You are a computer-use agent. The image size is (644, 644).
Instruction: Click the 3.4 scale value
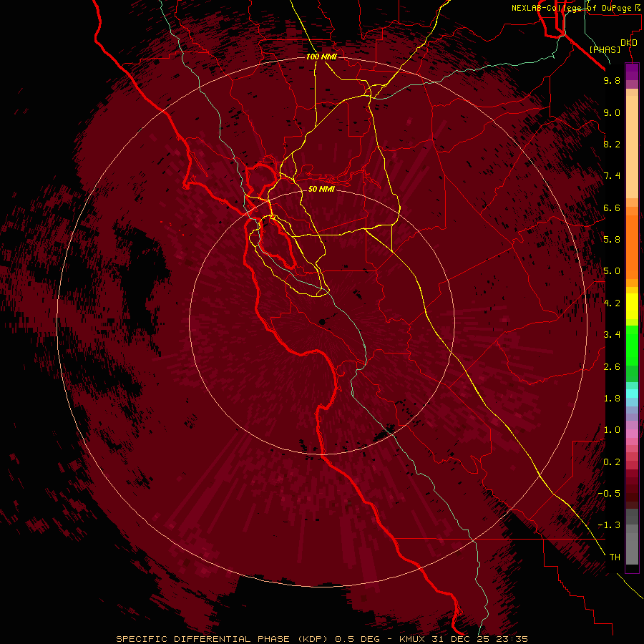(612, 335)
